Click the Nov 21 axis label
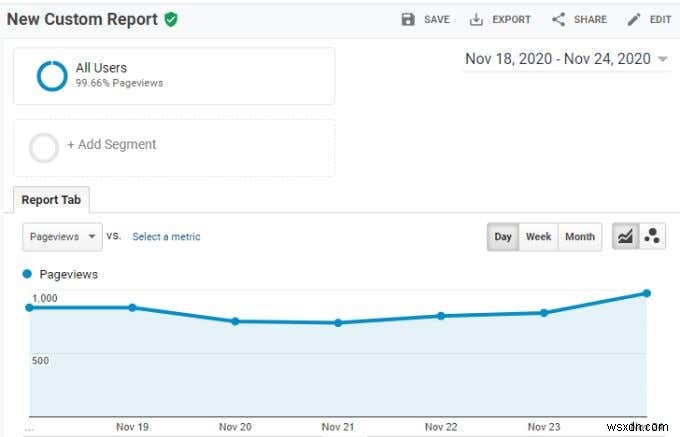Viewport: 680px width, 437px height. 338,427
